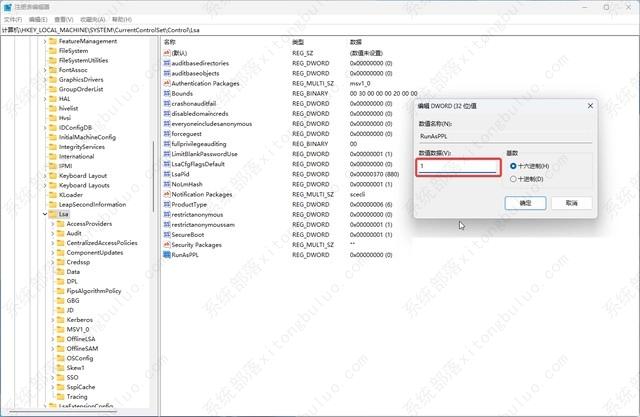
Task: Open the Favorites menu
Action: (x=93, y=19)
